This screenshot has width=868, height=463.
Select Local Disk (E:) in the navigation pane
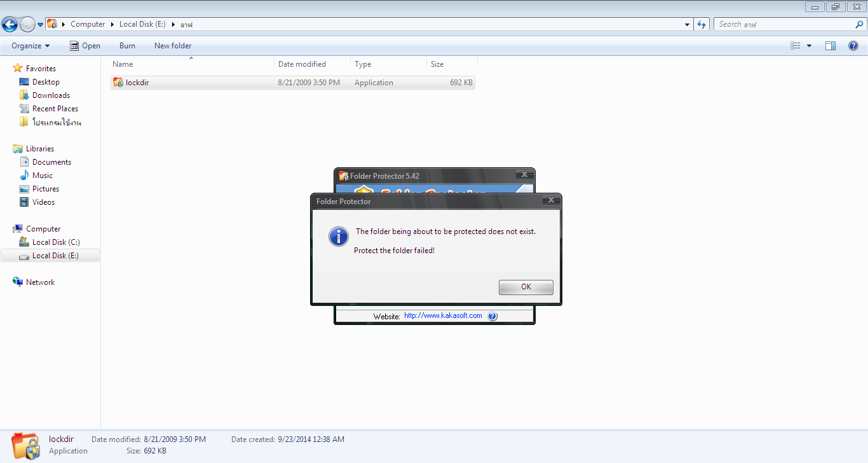[50, 256]
